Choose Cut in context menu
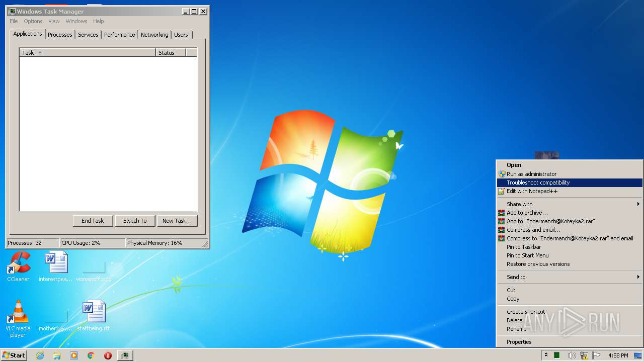Screen dimensions: 644x362 [570, 290]
